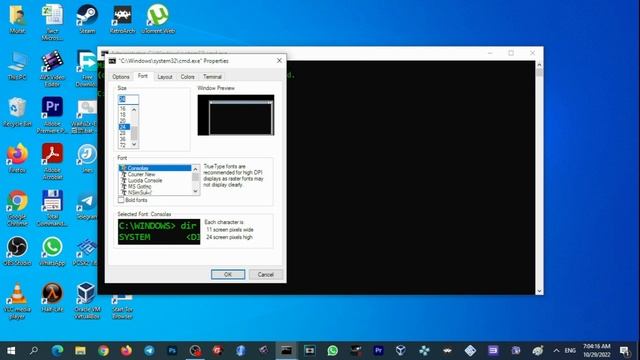Click the Window Preview thumbnail
Image resolution: width=640 pixels, height=360 pixels.
coord(236,115)
